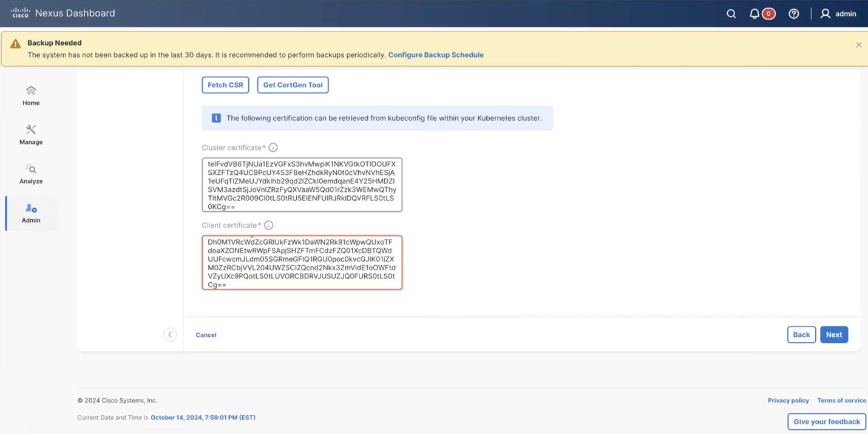
Task: Click the Backup Needed warning triangle icon
Action: coord(16,44)
